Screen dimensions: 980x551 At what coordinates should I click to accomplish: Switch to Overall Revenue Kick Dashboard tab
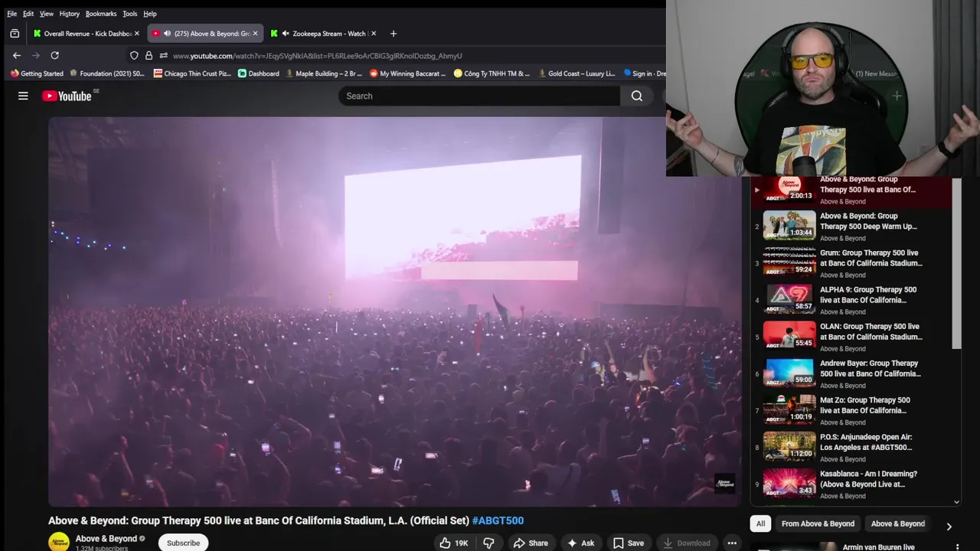(86, 34)
